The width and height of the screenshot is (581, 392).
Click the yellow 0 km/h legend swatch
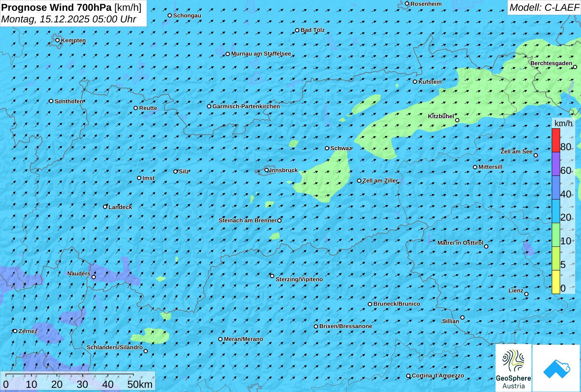click(556, 282)
